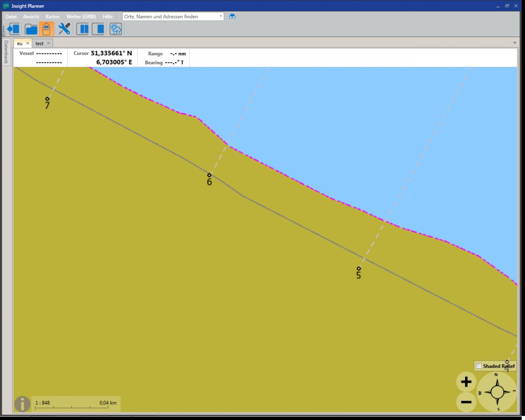Open the Wetter (GRIB) menu
The width and height of the screenshot is (525, 420).
[x=81, y=17]
